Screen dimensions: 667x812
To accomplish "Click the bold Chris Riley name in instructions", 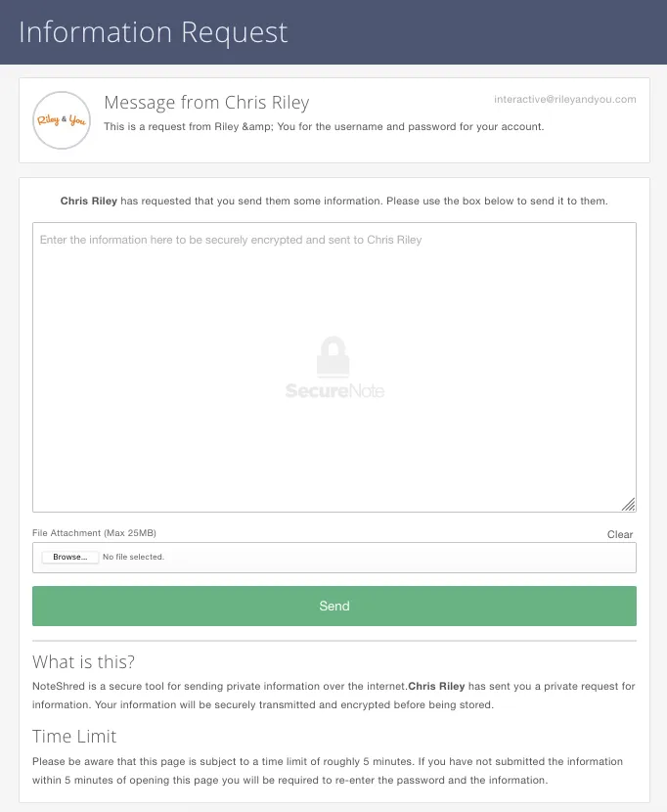I will tap(89, 201).
